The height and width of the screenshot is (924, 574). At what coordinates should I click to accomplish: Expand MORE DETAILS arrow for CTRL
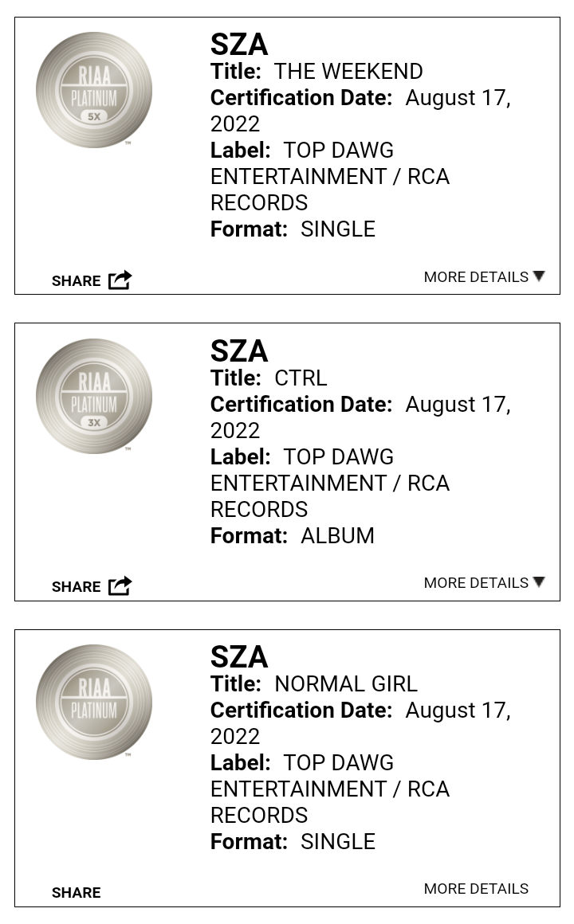539,581
